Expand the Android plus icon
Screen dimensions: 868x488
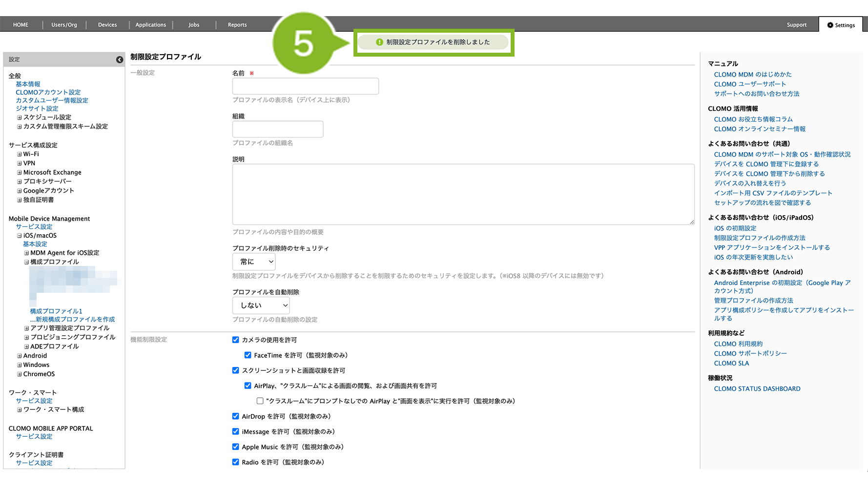pos(20,356)
